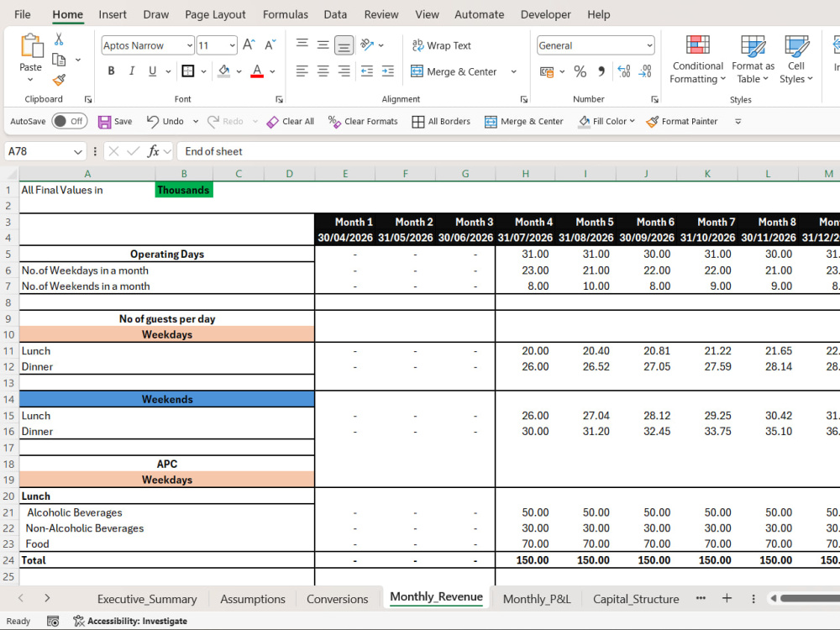Click Clear Formats button

tap(363, 122)
